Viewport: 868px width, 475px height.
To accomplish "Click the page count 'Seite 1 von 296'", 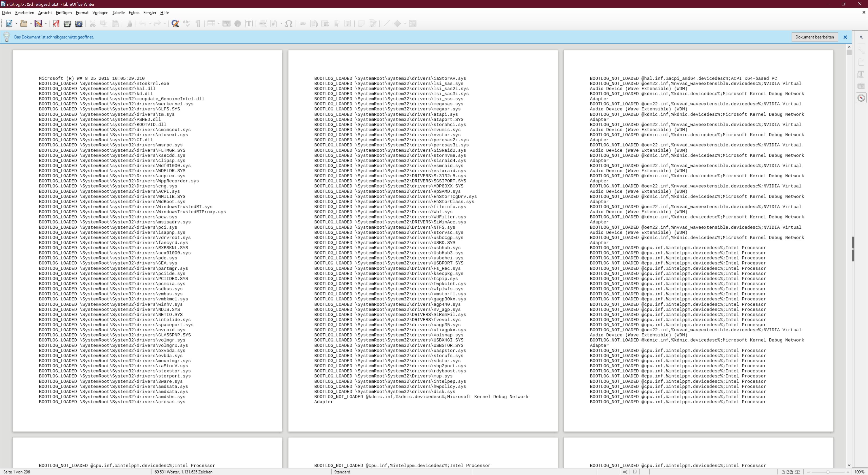I will (x=17, y=472).
